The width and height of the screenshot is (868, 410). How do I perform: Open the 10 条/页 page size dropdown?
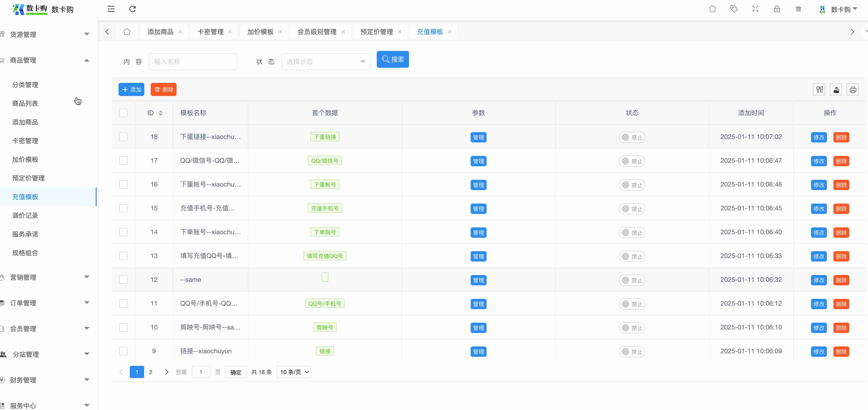(293, 372)
